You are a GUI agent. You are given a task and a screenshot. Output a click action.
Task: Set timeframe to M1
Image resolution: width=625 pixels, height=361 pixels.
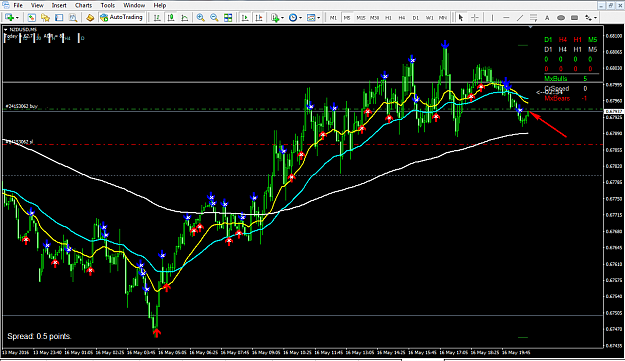point(333,18)
